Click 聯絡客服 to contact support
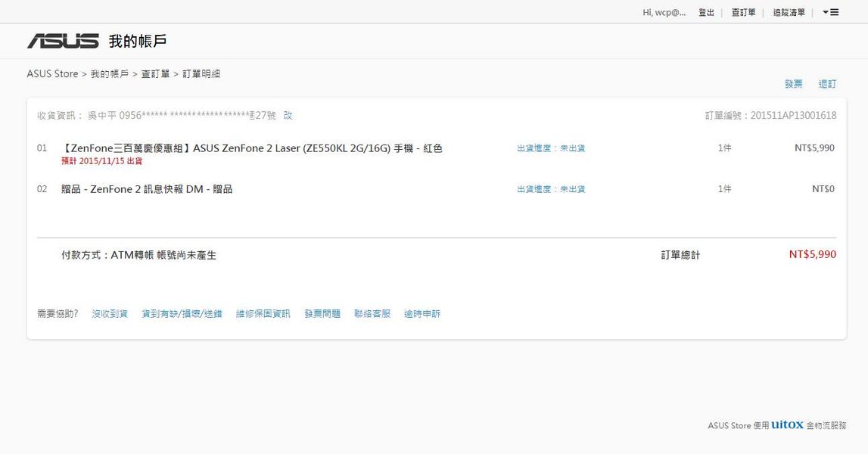Image resolution: width=868 pixels, height=454 pixels. 372,313
